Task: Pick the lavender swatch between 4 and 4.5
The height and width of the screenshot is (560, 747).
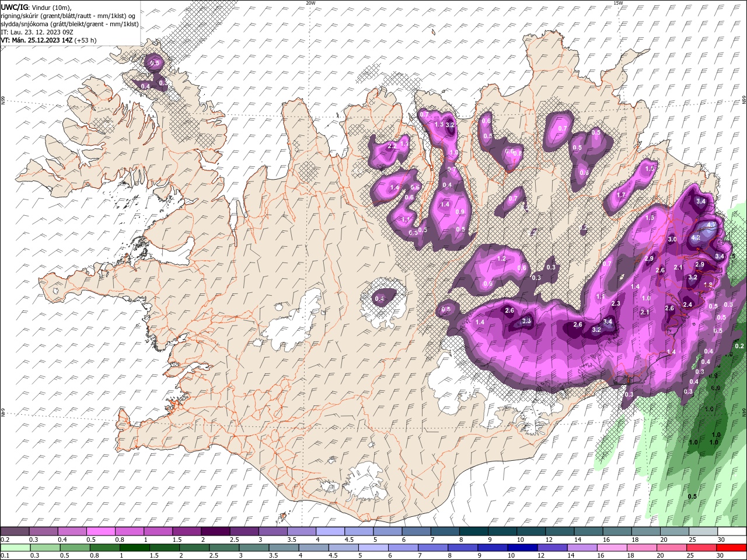Action: click(x=330, y=531)
